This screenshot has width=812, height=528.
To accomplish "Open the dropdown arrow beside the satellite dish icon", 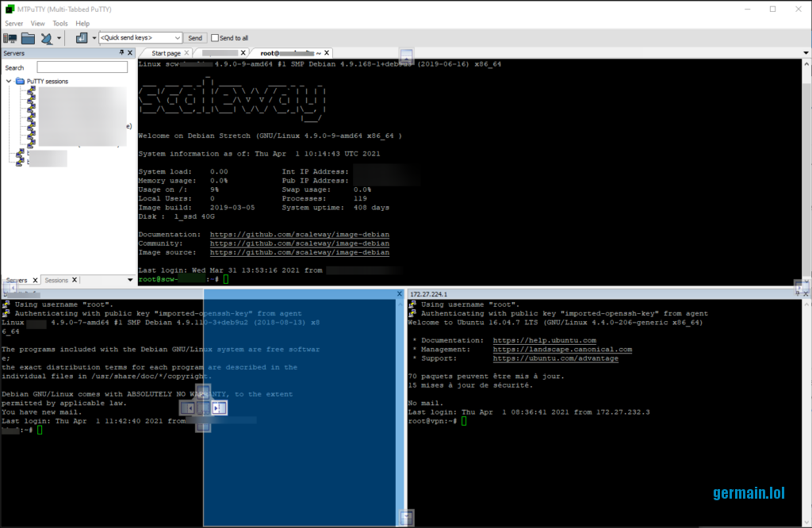I will pyautogui.click(x=59, y=38).
